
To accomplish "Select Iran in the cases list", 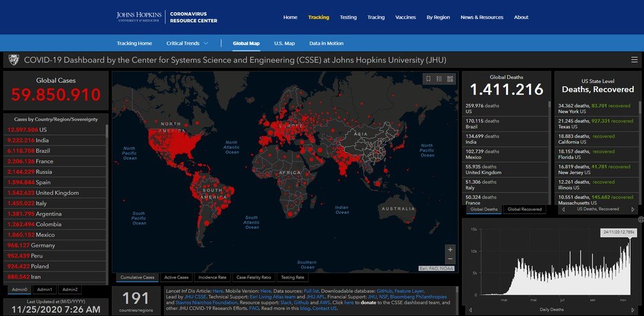I will point(55,277).
